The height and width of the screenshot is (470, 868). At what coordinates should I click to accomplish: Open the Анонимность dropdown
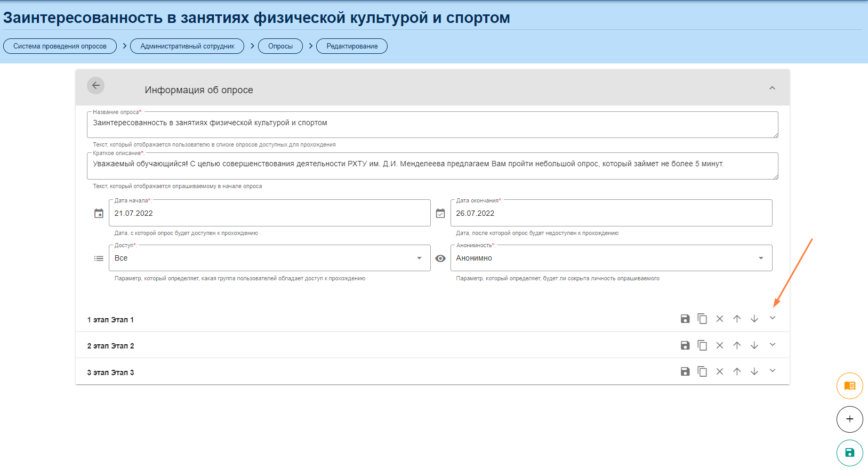pyautogui.click(x=611, y=258)
